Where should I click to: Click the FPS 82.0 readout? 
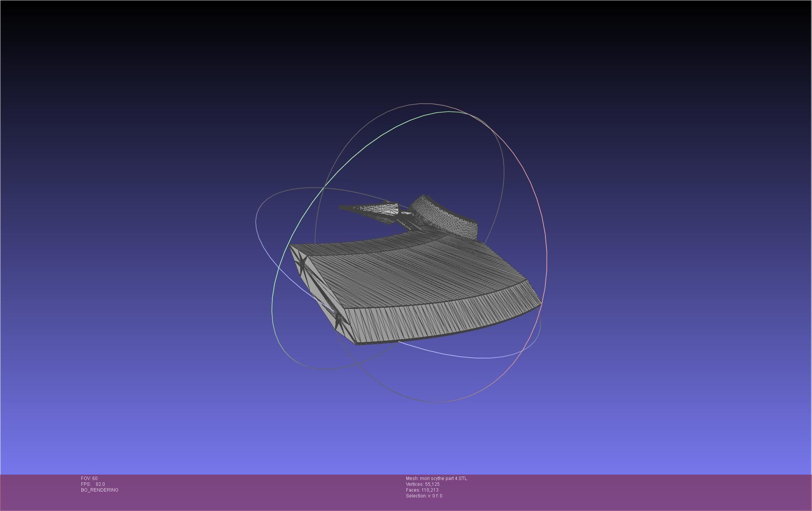pos(93,484)
